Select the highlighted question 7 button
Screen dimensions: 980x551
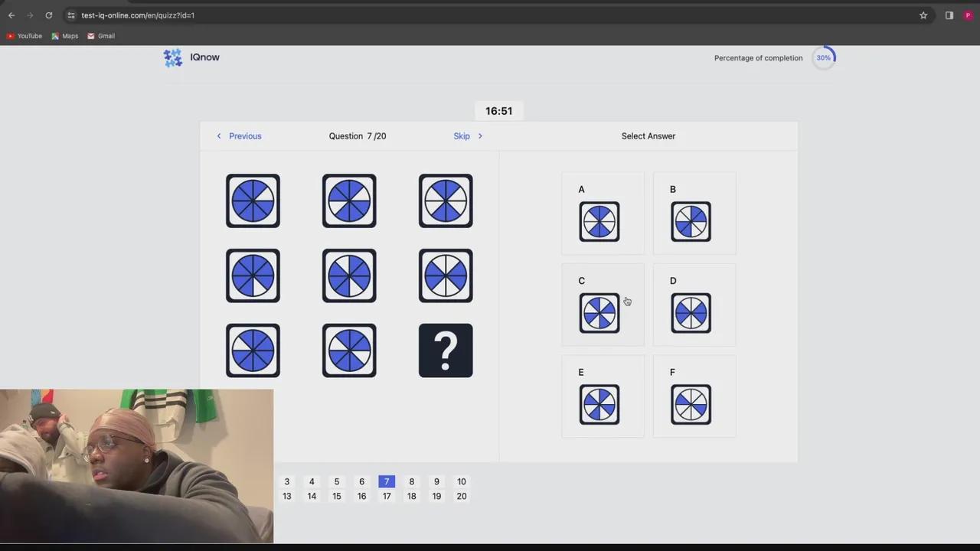[x=387, y=481]
